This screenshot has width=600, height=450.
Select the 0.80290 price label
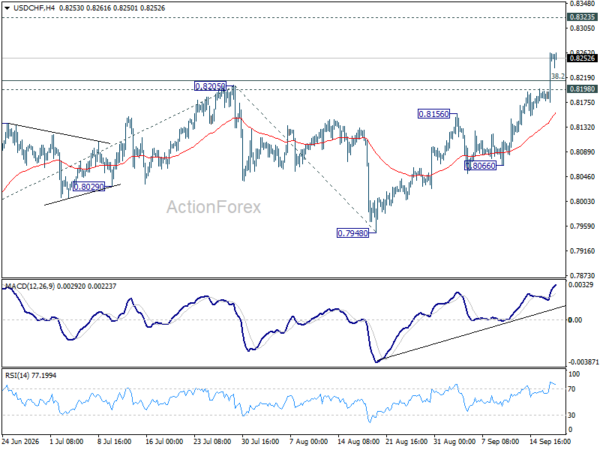pyautogui.click(x=88, y=187)
